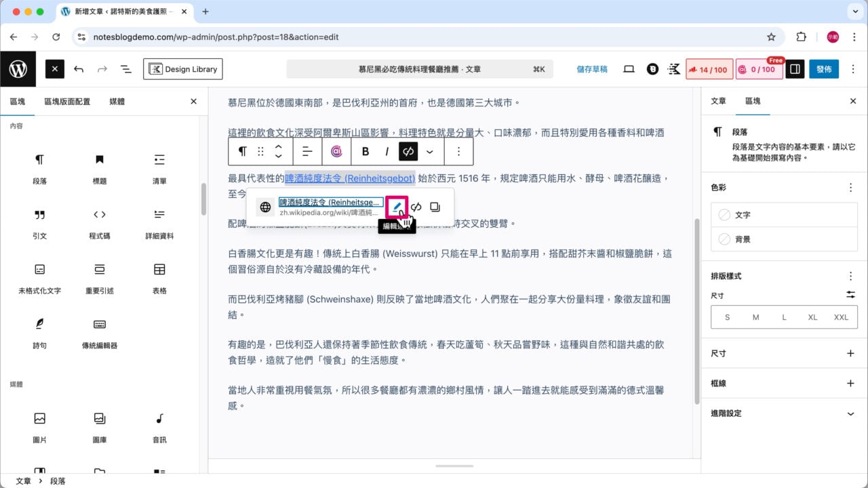Viewport: 868px width, 488px height.
Task: Toggle the block inserter closed
Action: click(55, 69)
